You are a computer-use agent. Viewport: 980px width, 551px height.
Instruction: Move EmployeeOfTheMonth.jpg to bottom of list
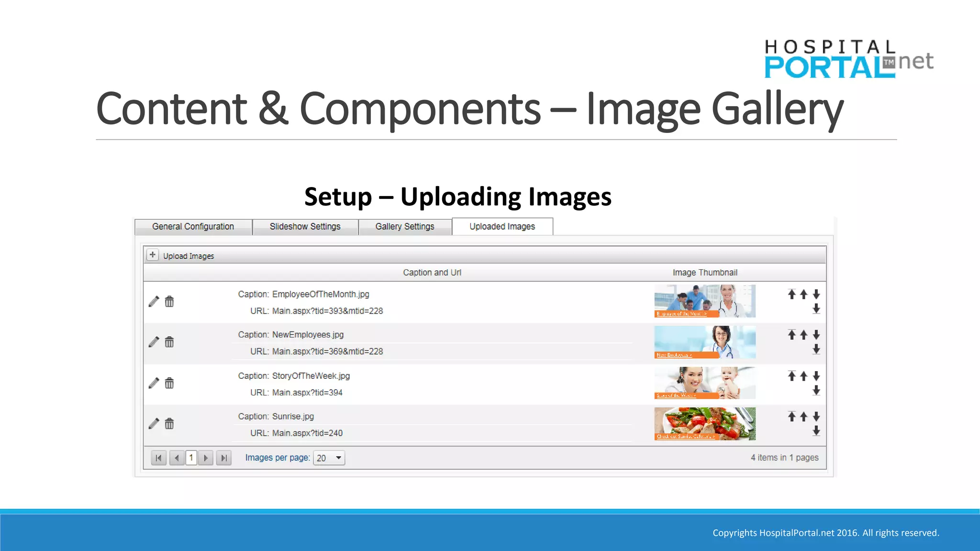coord(816,309)
